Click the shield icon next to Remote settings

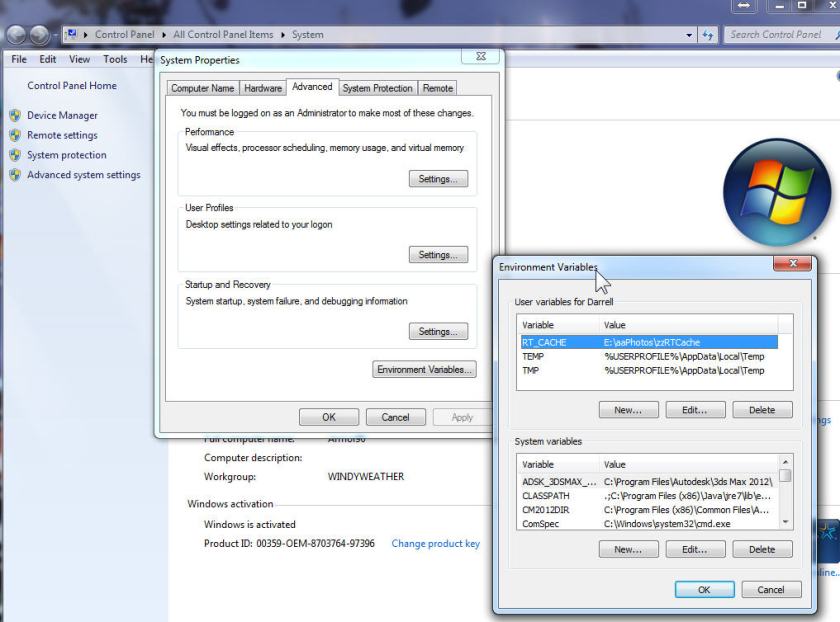[14, 135]
